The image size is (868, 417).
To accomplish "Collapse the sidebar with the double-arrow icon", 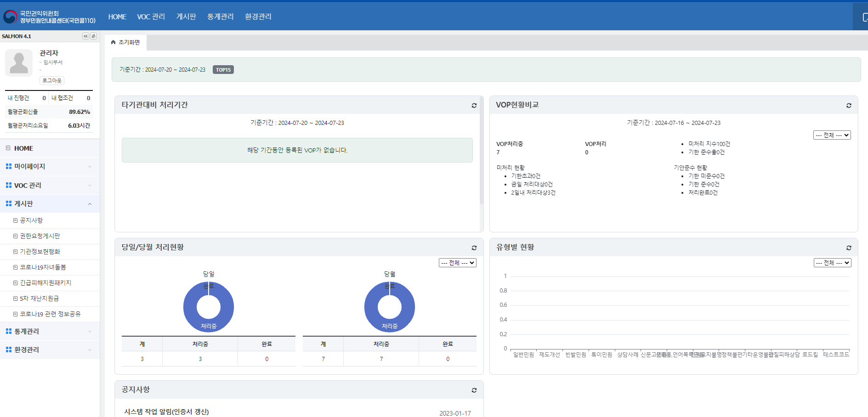I will (85, 36).
